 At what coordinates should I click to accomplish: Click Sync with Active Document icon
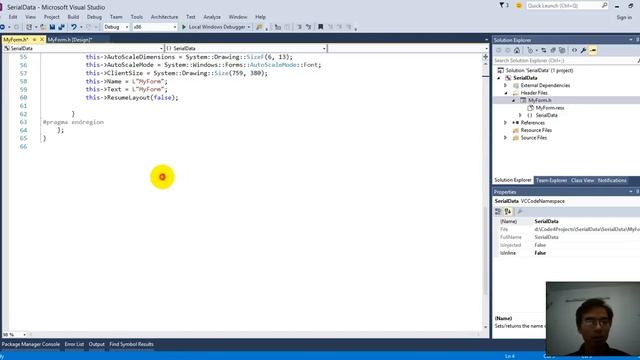pyautogui.click(x=544, y=50)
